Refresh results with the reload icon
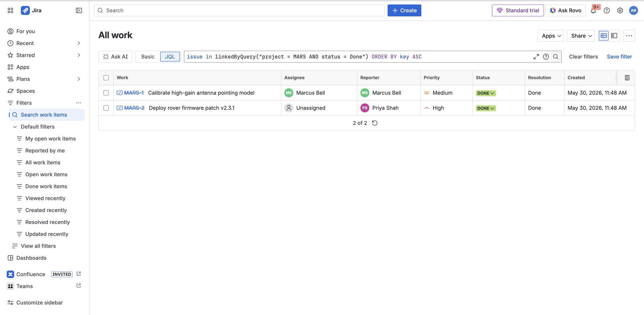This screenshot has width=644, height=315. (374, 123)
